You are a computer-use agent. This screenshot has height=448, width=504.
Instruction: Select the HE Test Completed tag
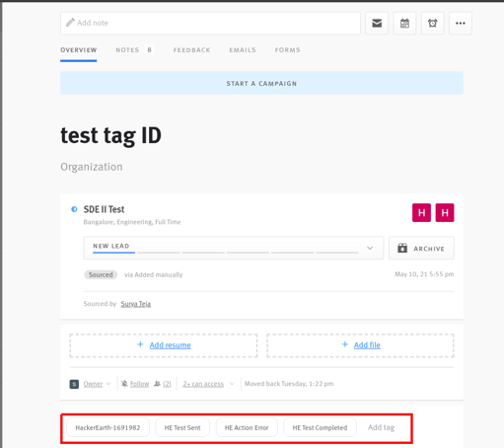click(x=320, y=427)
